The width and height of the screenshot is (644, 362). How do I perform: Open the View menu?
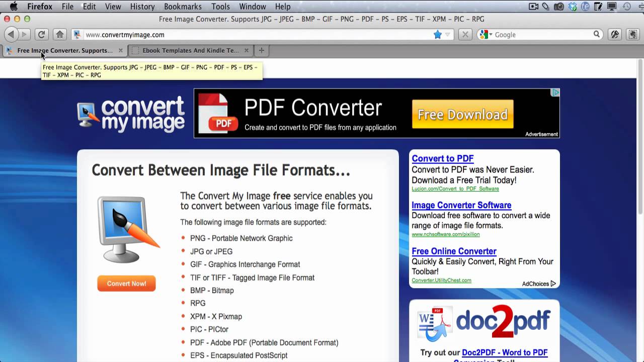113,7
